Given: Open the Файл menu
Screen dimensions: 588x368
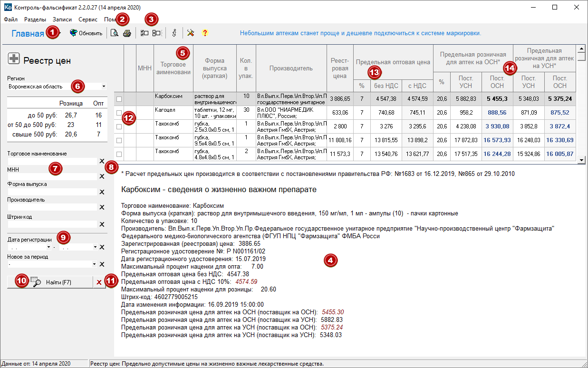Looking at the screenshot, I should [x=10, y=19].
